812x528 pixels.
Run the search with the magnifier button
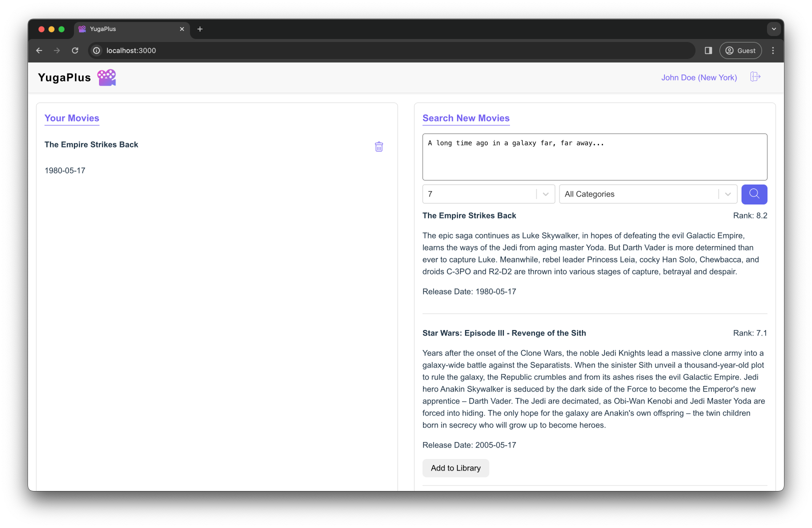[754, 194]
